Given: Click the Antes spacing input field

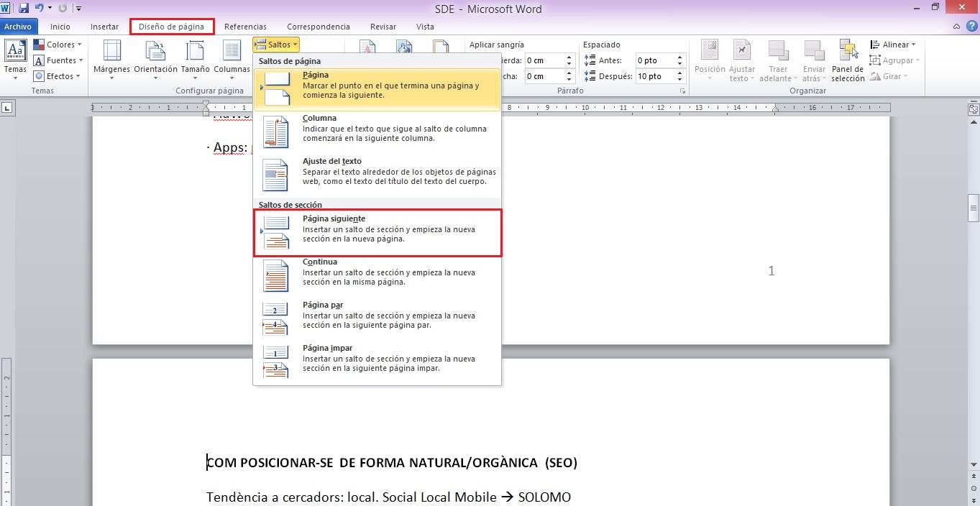Looking at the screenshot, I should (x=656, y=60).
